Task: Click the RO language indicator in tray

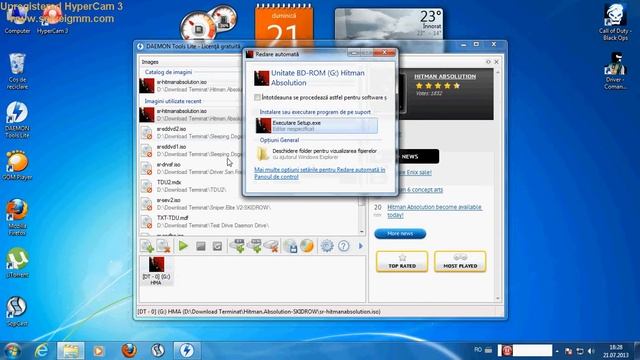Action: pyautogui.click(x=478, y=350)
